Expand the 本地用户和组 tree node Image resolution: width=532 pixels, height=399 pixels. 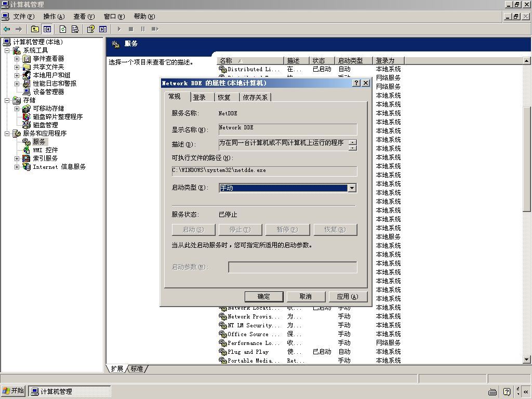click(17, 75)
